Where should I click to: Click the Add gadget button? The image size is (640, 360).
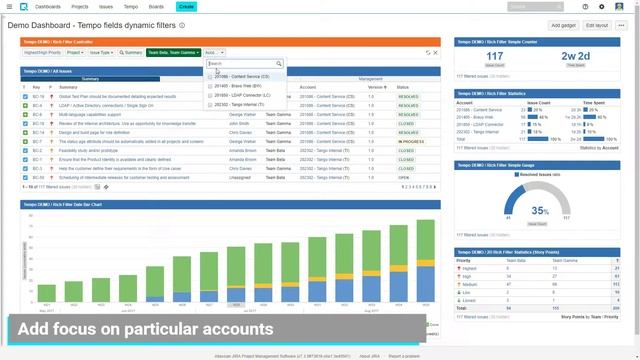[563, 25]
